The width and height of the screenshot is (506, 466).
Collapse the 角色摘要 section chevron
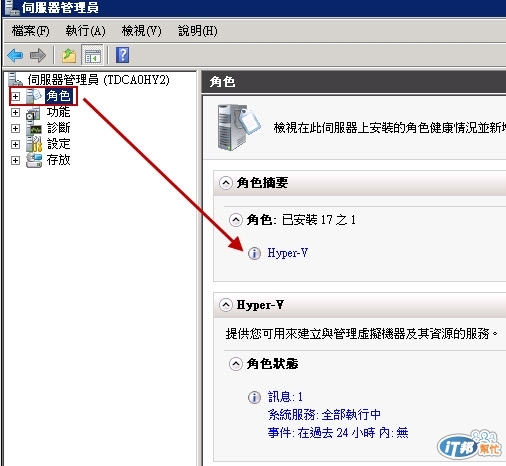point(226,183)
